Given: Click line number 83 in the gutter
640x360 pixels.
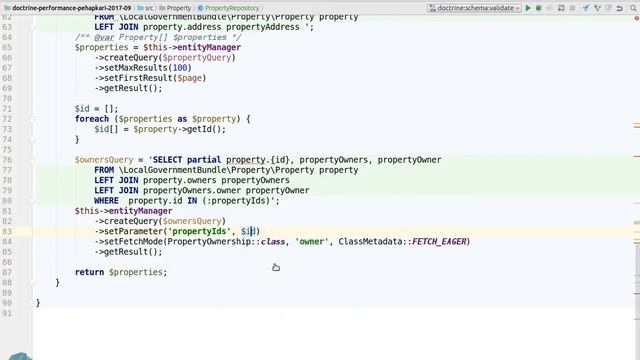Looking at the screenshot, I should 7,231.
